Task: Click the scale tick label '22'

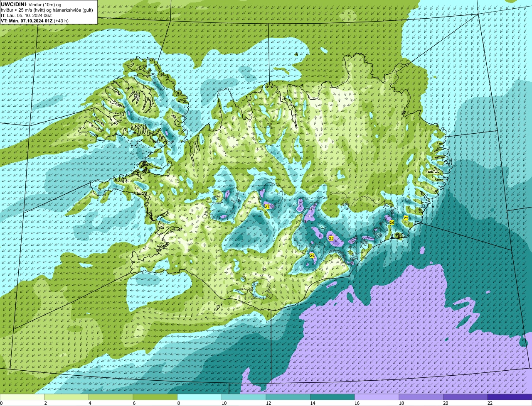Action: click(x=490, y=403)
